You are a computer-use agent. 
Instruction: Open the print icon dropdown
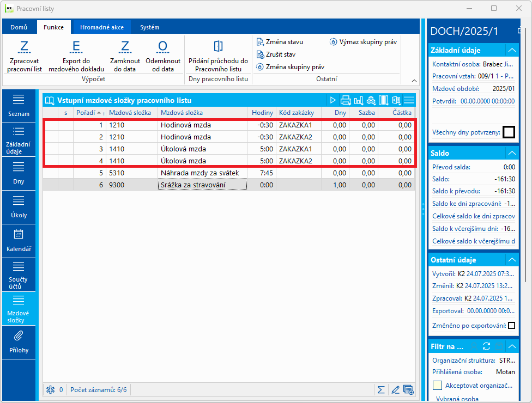(346, 100)
